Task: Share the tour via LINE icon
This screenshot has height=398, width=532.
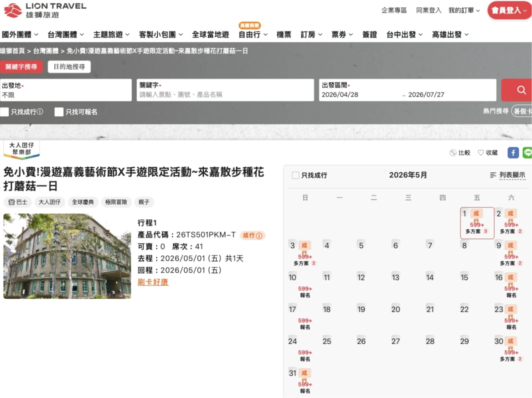Action: (527, 153)
